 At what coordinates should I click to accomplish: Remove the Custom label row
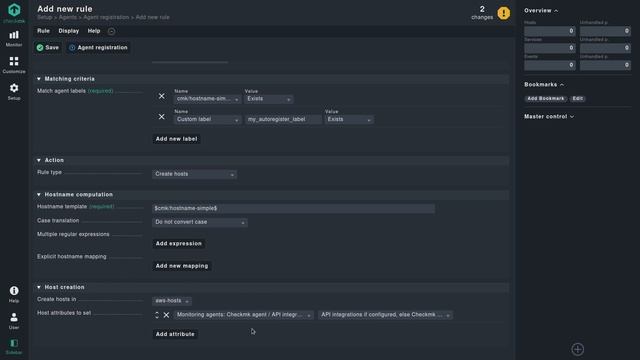pos(162,117)
